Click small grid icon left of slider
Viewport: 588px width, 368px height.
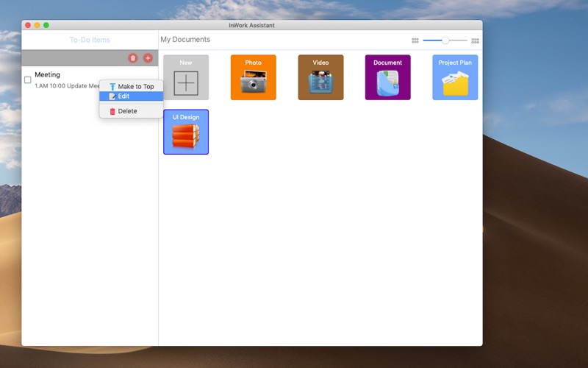415,40
